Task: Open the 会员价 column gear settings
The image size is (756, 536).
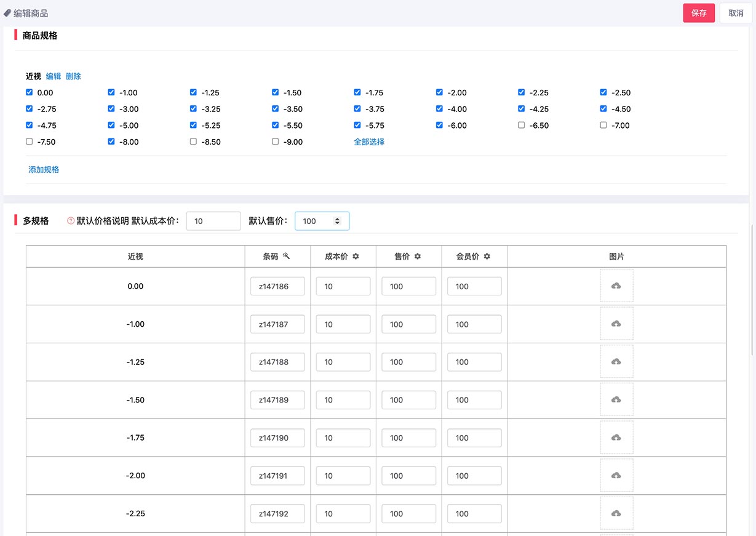Action: point(487,257)
